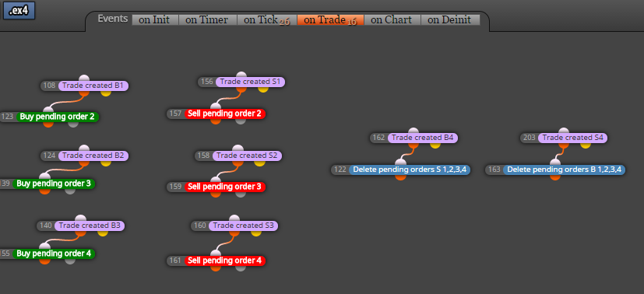
Task: Select the Trade created S3 block
Action: [x=244, y=226]
